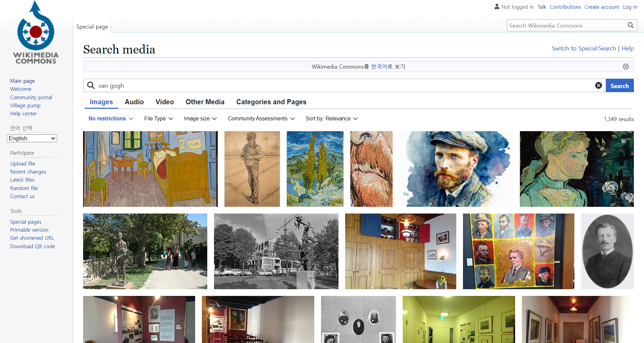
Task: Open the oval vintage portrait photo thumbnail
Action: click(x=607, y=251)
